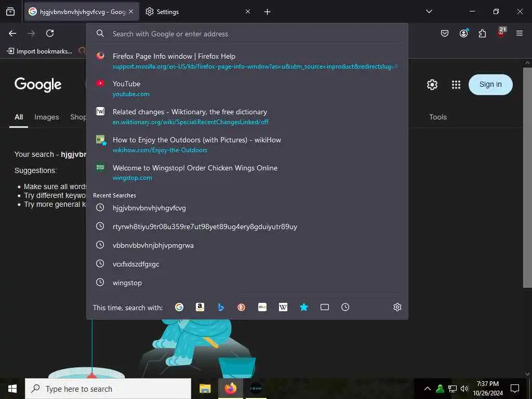
Task: Reload the current page
Action: (x=50, y=33)
